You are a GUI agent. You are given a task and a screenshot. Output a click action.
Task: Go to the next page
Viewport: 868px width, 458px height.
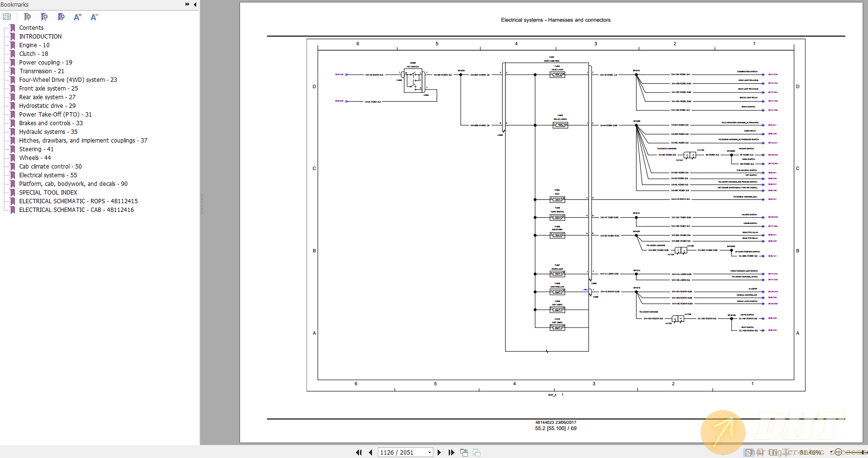click(x=439, y=452)
